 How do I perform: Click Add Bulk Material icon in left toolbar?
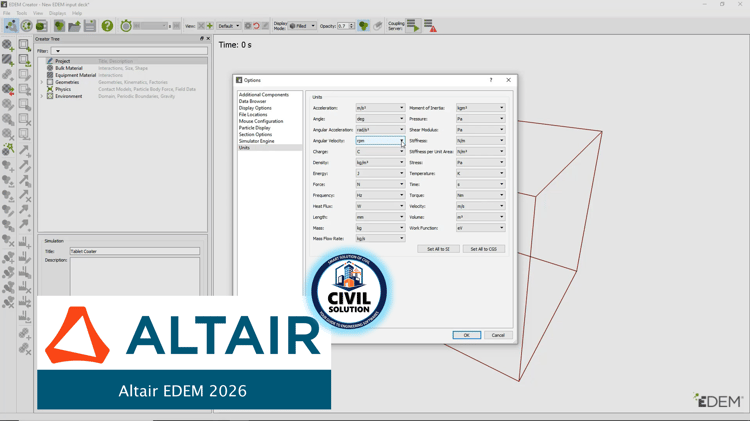[x=8, y=45]
